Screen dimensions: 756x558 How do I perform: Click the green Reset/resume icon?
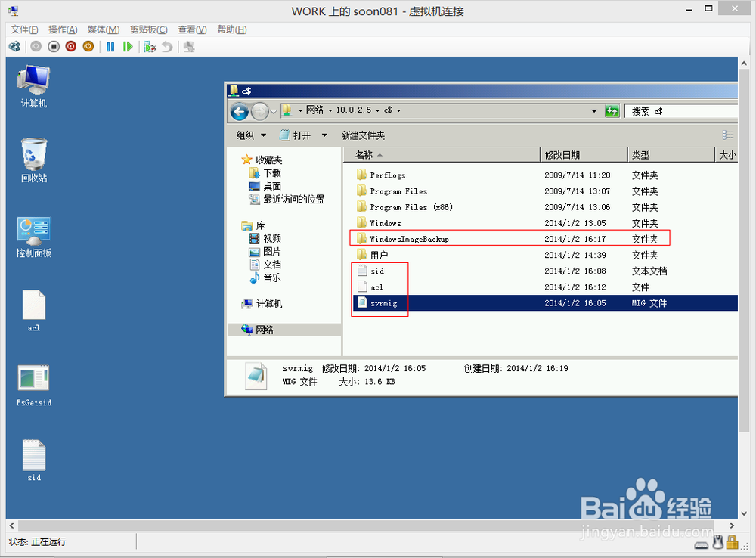coord(128,47)
